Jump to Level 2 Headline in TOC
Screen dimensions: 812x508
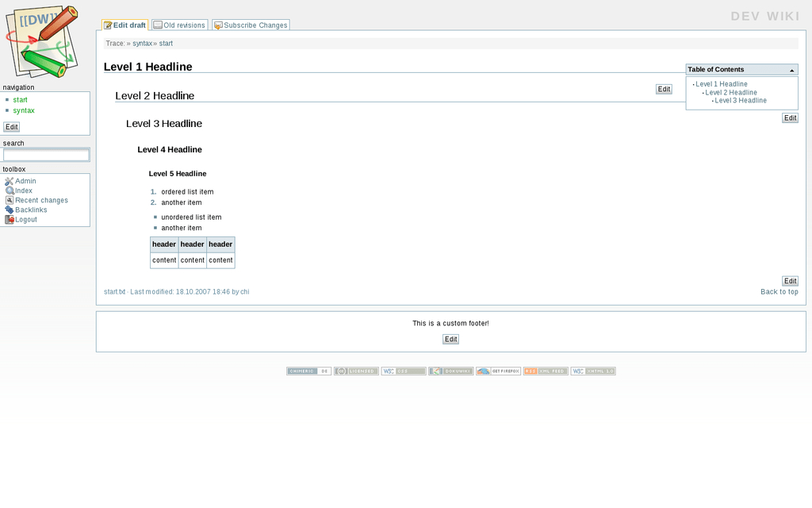click(730, 92)
